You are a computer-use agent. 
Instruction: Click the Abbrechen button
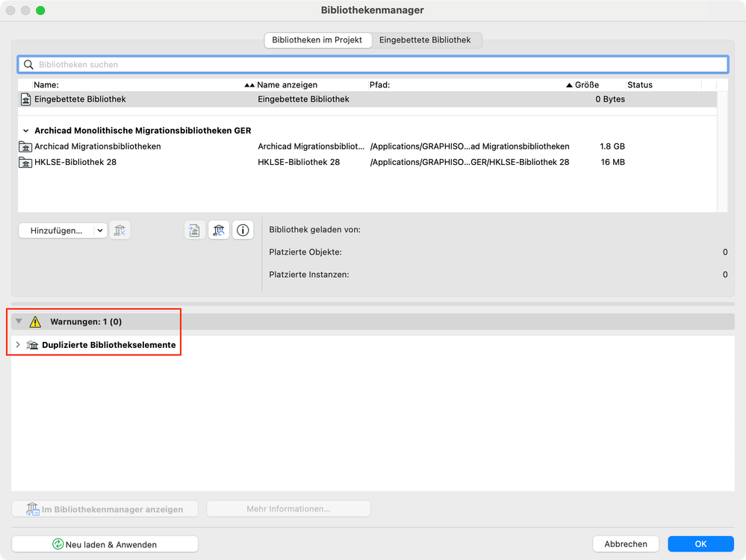pos(626,544)
